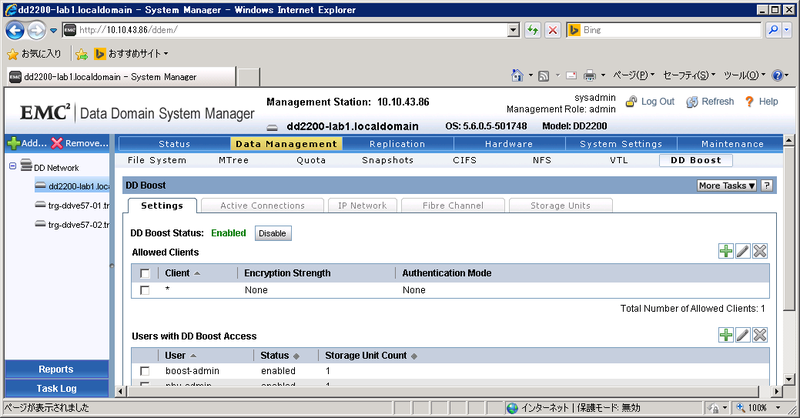Go back with browser back arrow
800x418 pixels.
point(15,30)
